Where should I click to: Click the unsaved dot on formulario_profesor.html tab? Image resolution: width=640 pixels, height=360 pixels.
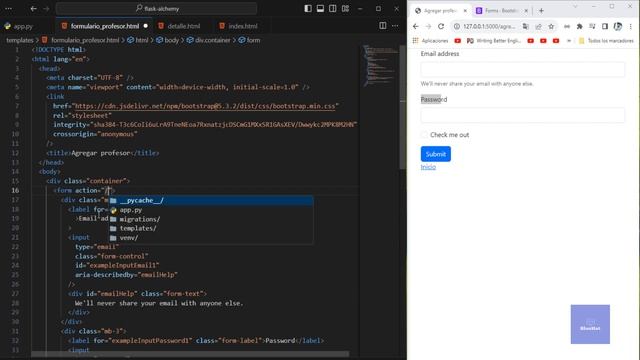146,26
